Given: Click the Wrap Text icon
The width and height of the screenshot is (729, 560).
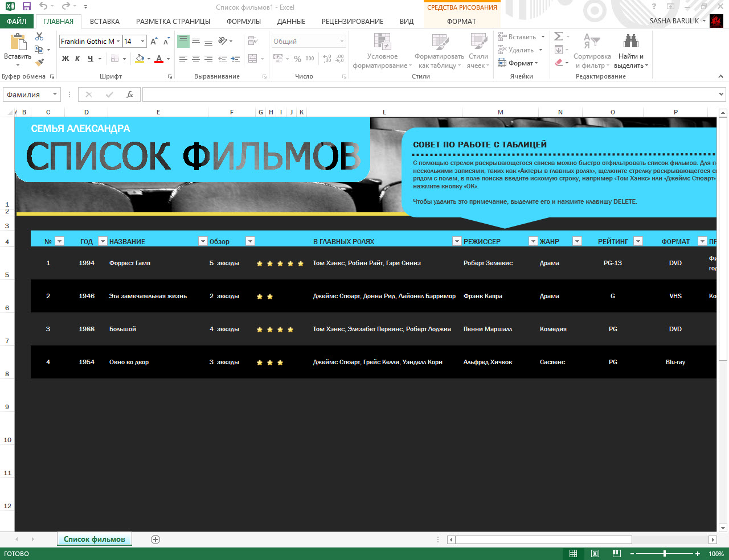Looking at the screenshot, I should pos(252,41).
